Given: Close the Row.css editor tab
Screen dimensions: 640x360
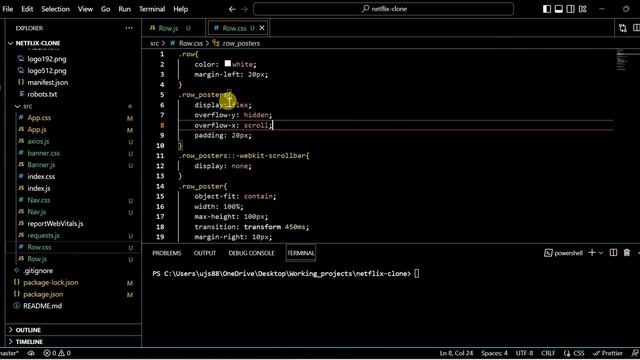Looking at the screenshot, I should [262, 28].
